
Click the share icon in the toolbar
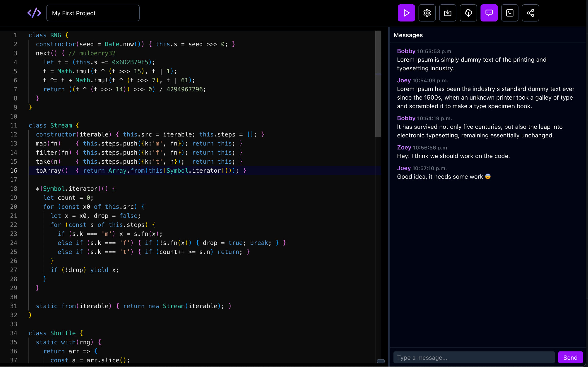click(x=530, y=13)
